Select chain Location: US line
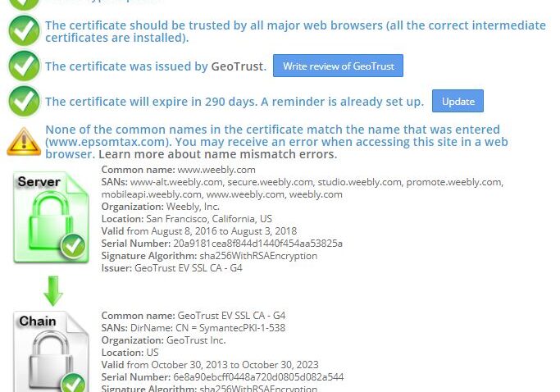This screenshot has width=560, height=392. coord(130,353)
